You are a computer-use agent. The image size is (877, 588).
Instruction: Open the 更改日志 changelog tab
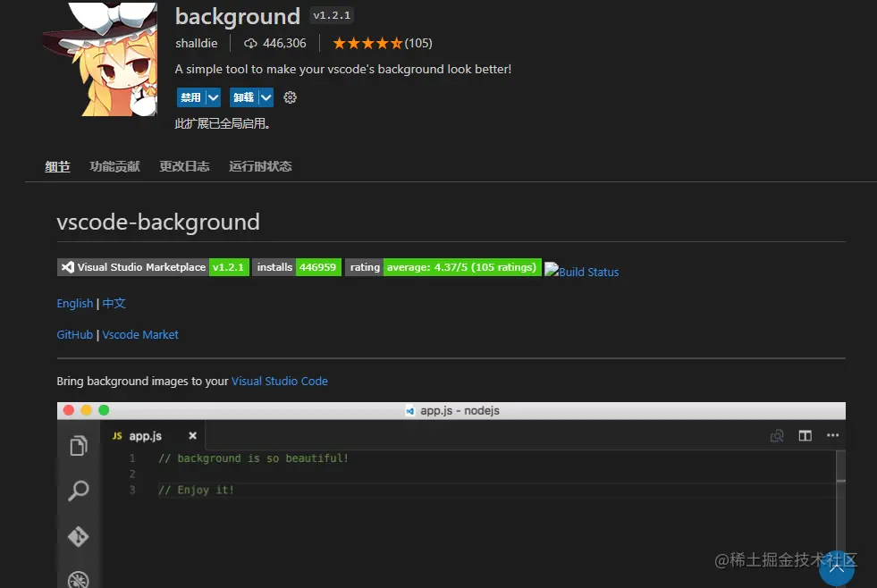coord(184,166)
